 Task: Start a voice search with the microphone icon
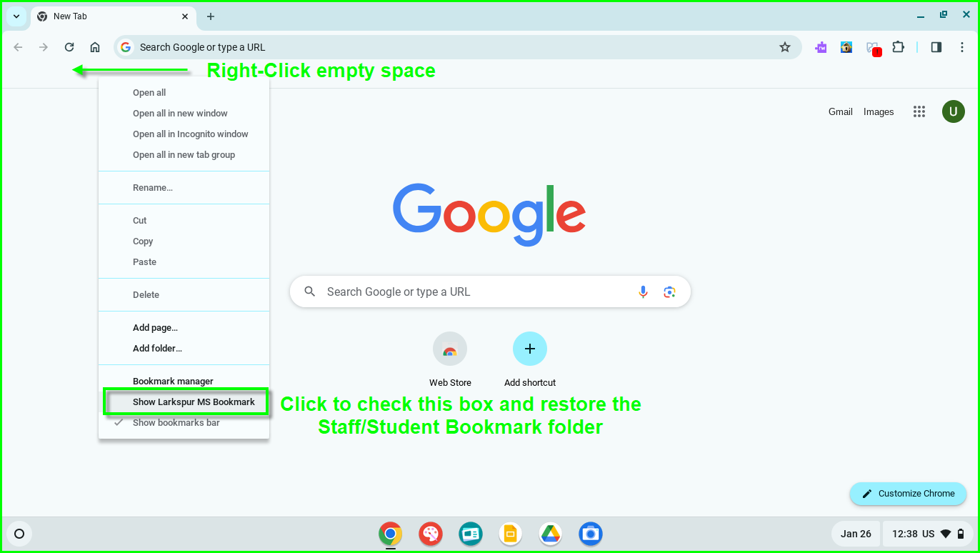pyautogui.click(x=642, y=292)
